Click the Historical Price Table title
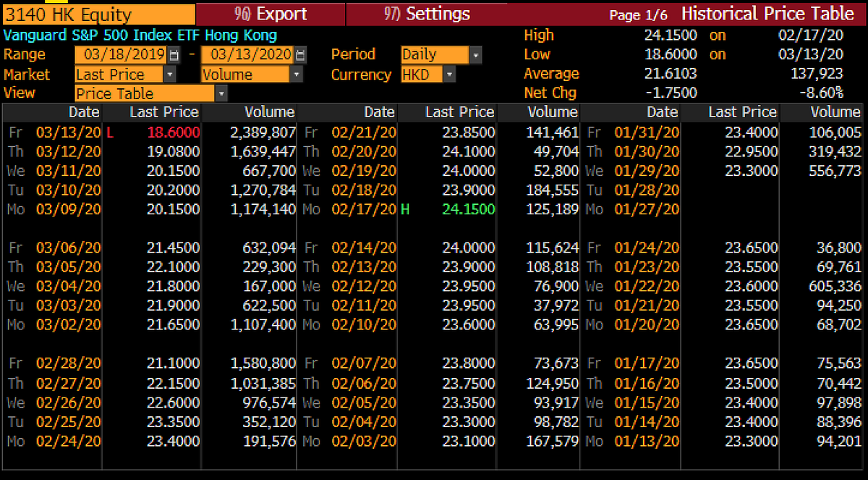 click(767, 14)
